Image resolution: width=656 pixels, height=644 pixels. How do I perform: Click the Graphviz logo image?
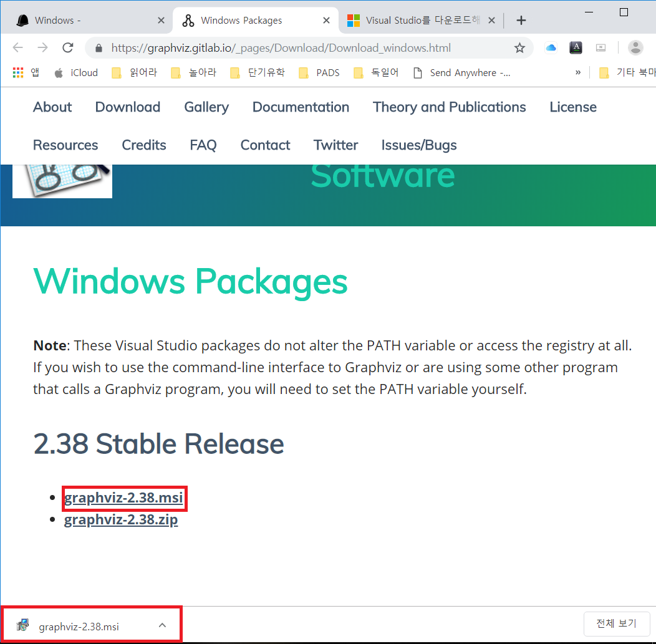[x=62, y=181]
